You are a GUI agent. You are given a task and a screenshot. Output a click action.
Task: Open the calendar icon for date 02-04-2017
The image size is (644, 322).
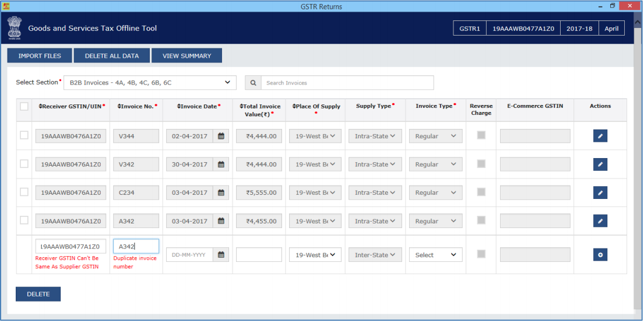coord(221,136)
